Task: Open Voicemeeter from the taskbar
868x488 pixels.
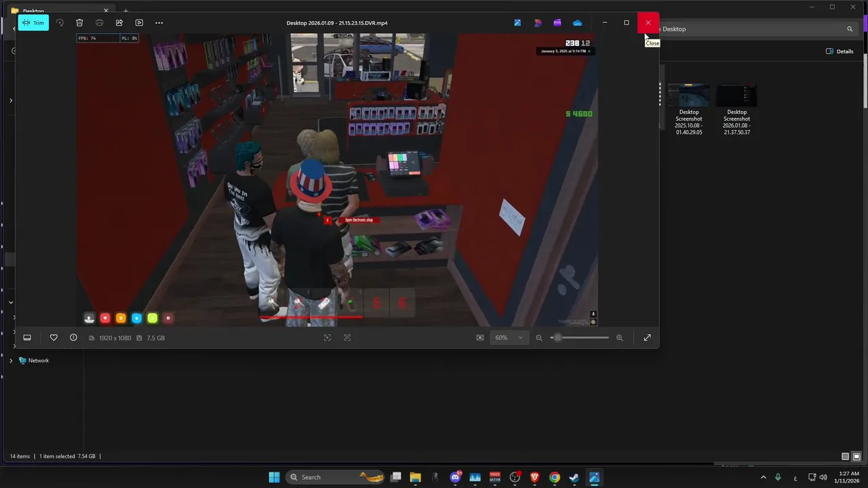Action: [495, 477]
